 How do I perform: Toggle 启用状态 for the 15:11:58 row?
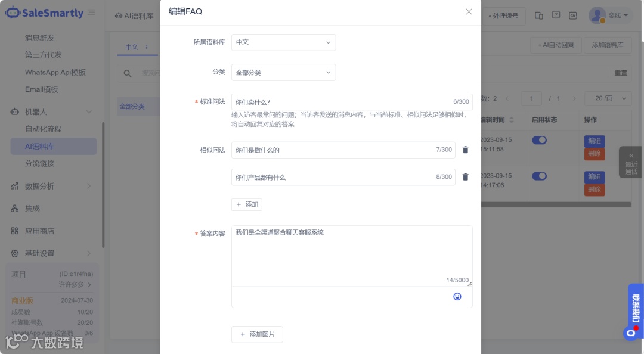[x=539, y=140]
